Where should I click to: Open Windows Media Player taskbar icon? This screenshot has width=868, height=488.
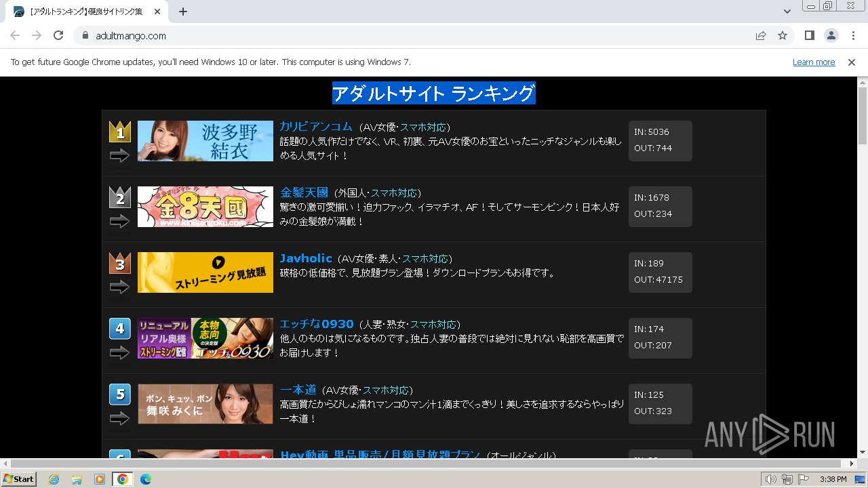(100, 479)
